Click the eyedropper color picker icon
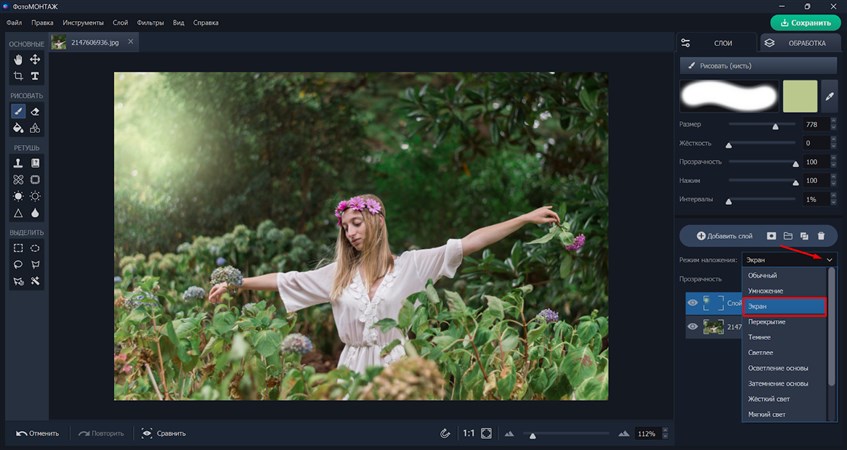 pos(829,96)
